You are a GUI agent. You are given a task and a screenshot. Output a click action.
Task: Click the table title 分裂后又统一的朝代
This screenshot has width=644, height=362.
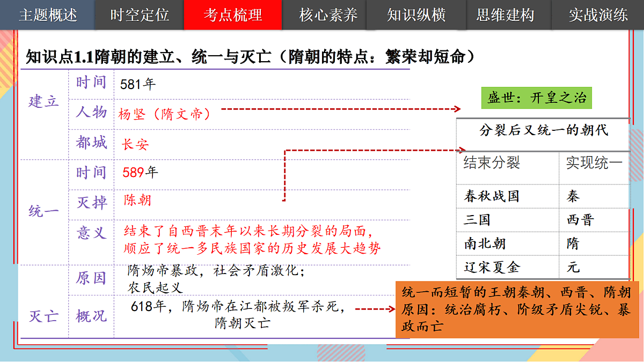tap(544, 130)
